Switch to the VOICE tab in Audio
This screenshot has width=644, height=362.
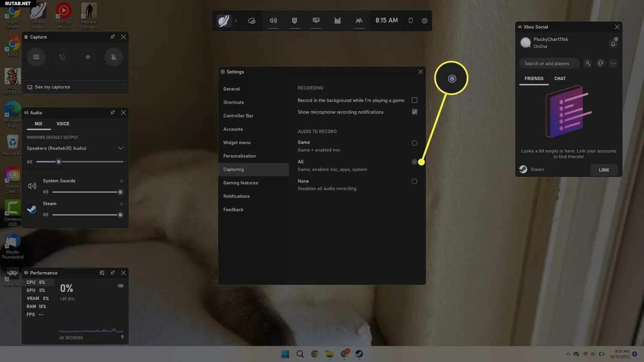pyautogui.click(x=63, y=124)
